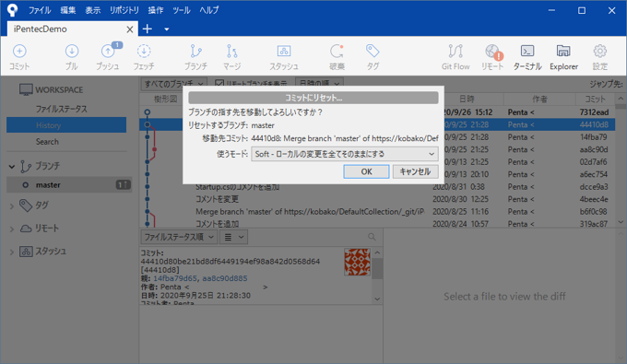Image resolution: width=627 pixels, height=364 pixels.
Task: Click the commit details scrollbar
Action: [377, 269]
